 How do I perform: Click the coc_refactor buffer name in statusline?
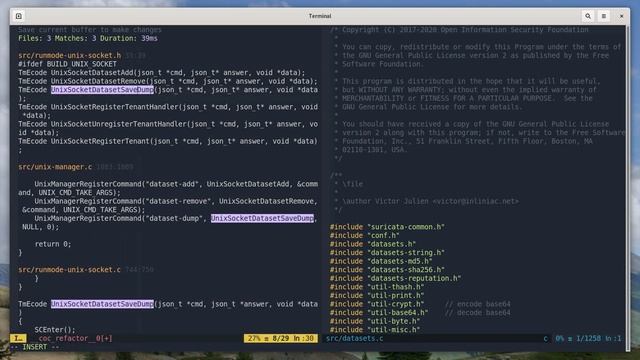pyautogui.click(x=75, y=338)
